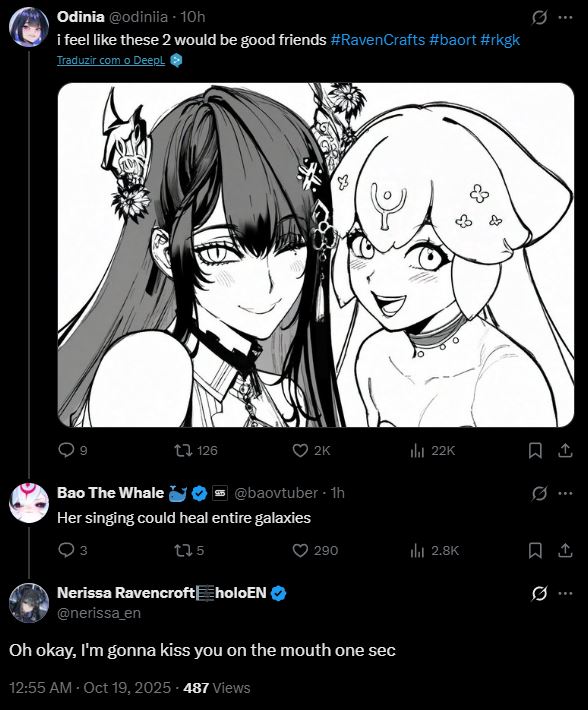Open the #baort hashtag
588x710 pixels.
[x=452, y=40]
